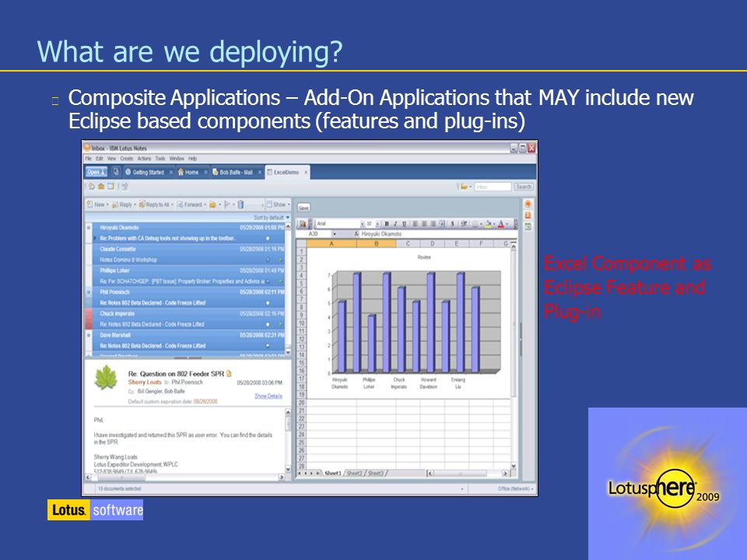Click the follow-up flag icon
The image size is (747, 560).
(x=227, y=205)
